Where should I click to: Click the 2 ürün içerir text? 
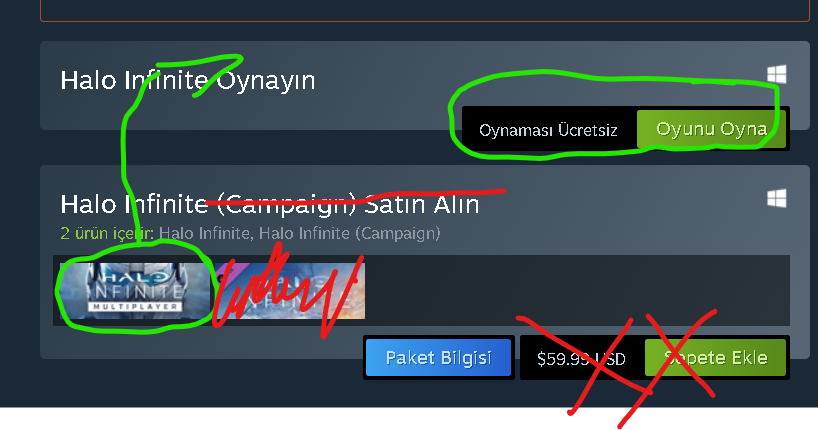[107, 233]
